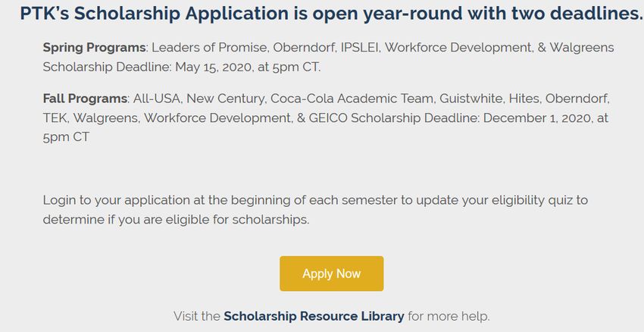644x332 pixels.
Task: Click the 5pm CT text ending Fall Programs
Action: [66, 137]
